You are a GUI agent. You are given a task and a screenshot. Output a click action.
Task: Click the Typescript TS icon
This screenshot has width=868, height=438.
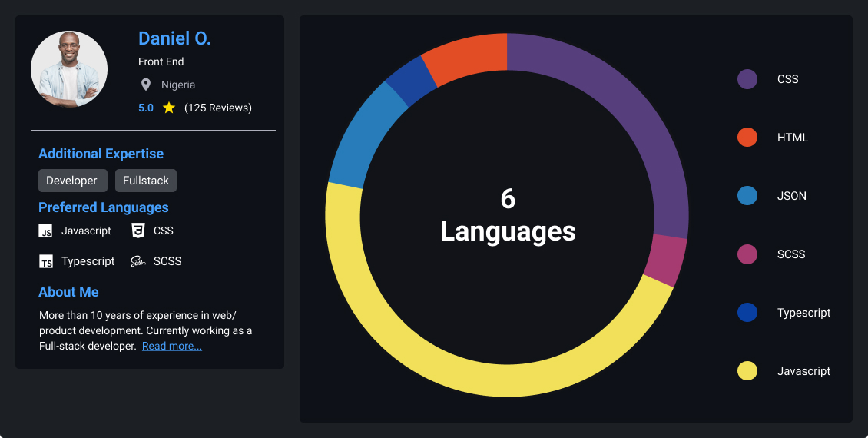point(46,261)
